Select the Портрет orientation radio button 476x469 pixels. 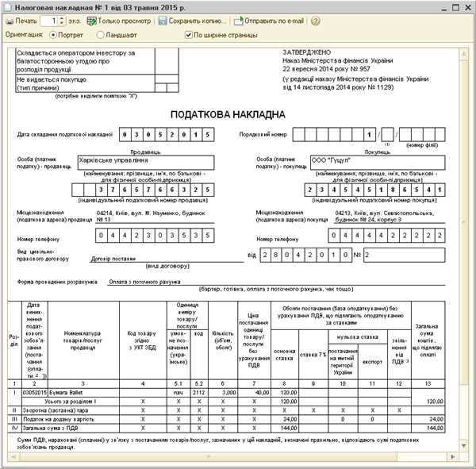point(53,35)
